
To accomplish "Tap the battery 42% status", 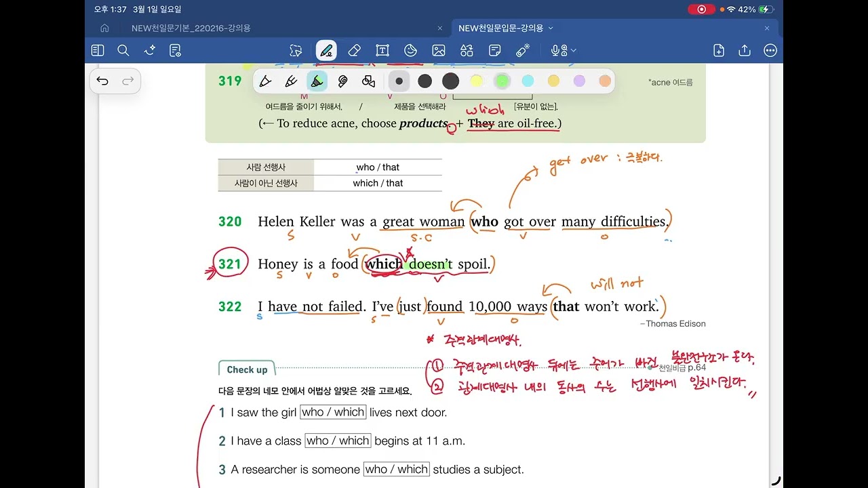I will click(755, 9).
